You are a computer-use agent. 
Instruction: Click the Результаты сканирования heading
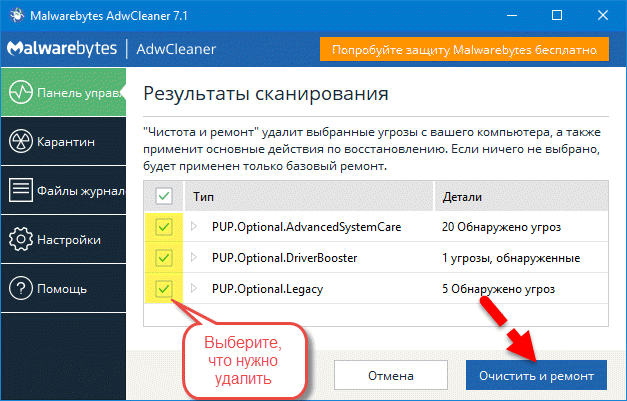coord(266,94)
